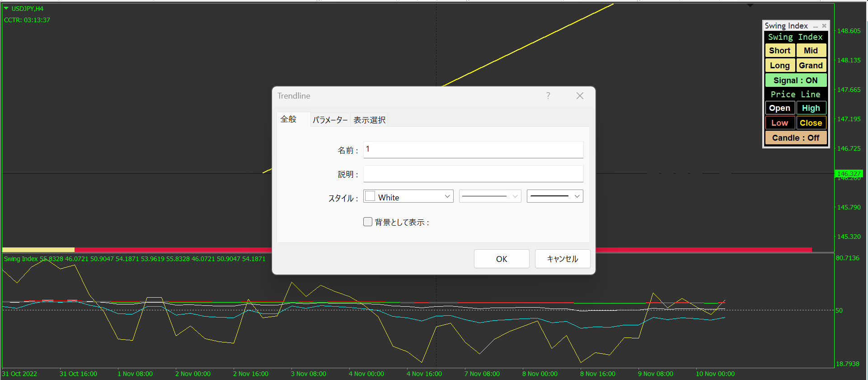The height and width of the screenshot is (380, 868).
Task: Click the 145.320 price axis label
Action: [849, 237]
